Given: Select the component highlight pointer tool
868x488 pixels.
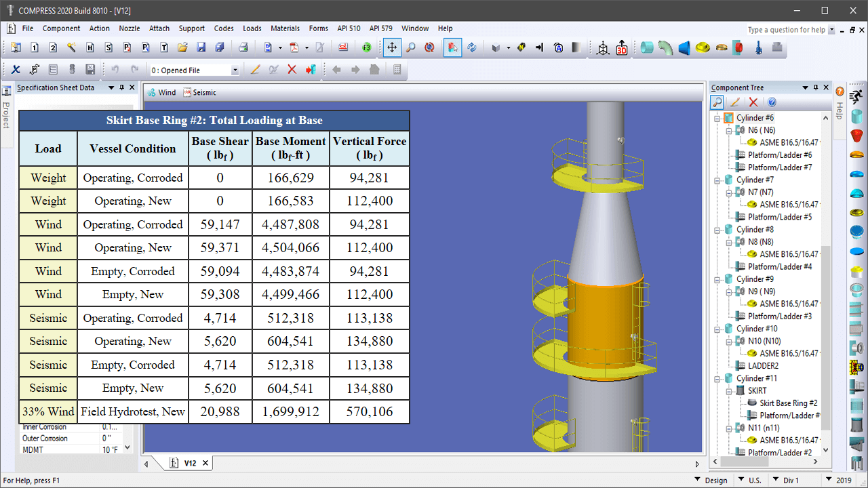Looking at the screenshot, I should [x=452, y=47].
